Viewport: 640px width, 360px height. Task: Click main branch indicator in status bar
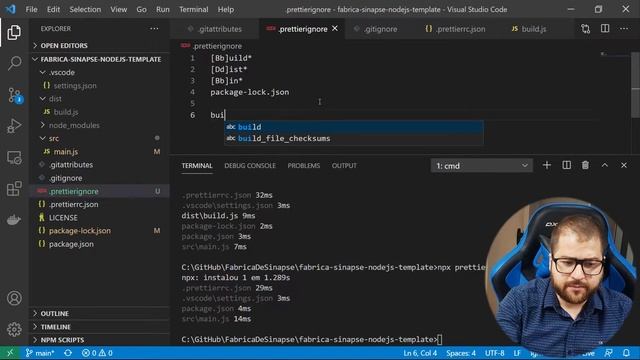tap(40, 353)
